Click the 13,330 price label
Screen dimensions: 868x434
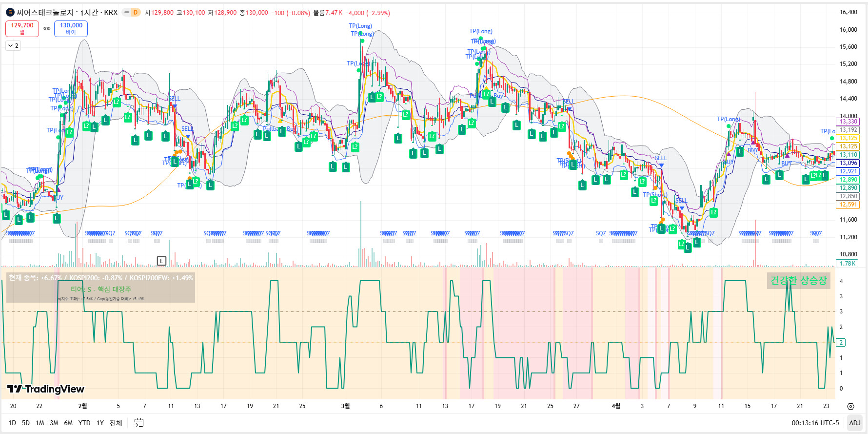pos(848,122)
